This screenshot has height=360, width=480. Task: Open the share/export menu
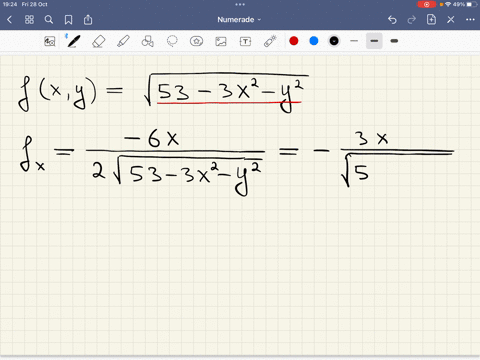point(88,20)
